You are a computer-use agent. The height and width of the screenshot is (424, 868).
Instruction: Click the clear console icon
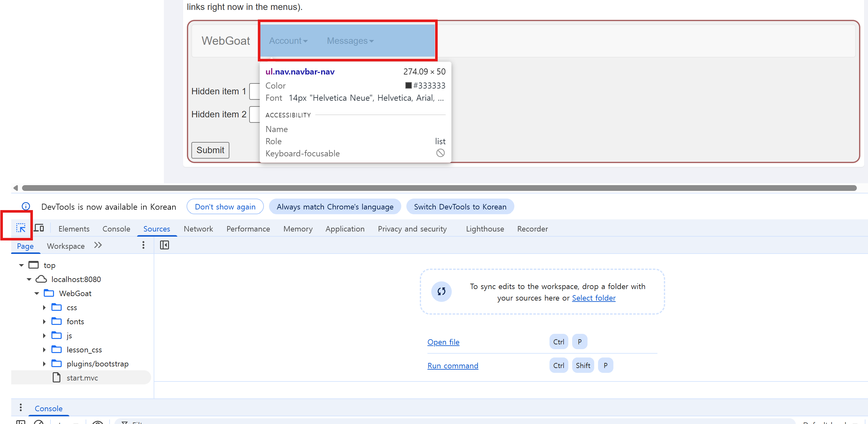39,422
